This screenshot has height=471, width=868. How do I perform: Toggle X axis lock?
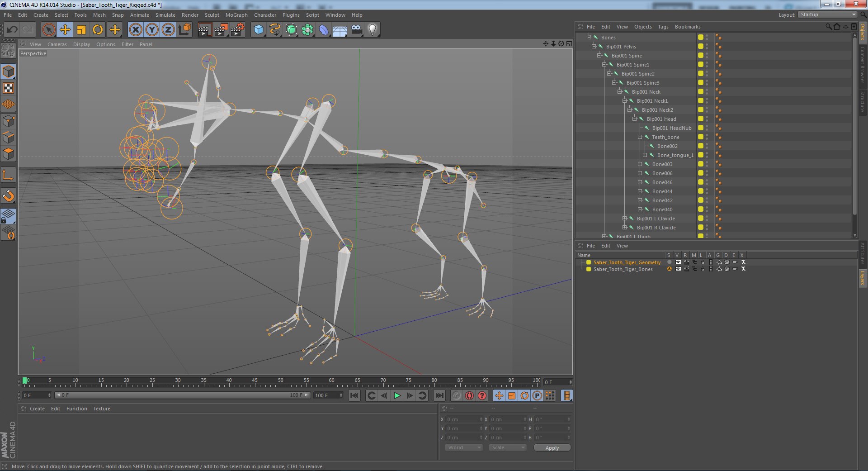[x=136, y=30]
